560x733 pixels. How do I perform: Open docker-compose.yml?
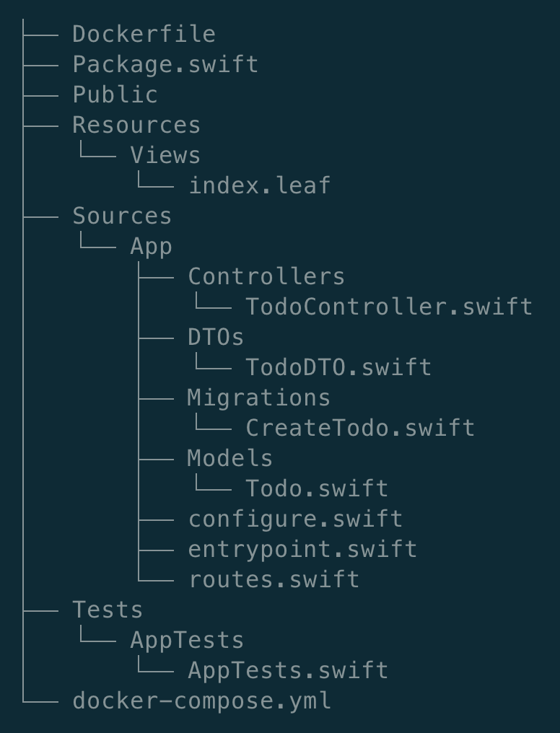(201, 701)
